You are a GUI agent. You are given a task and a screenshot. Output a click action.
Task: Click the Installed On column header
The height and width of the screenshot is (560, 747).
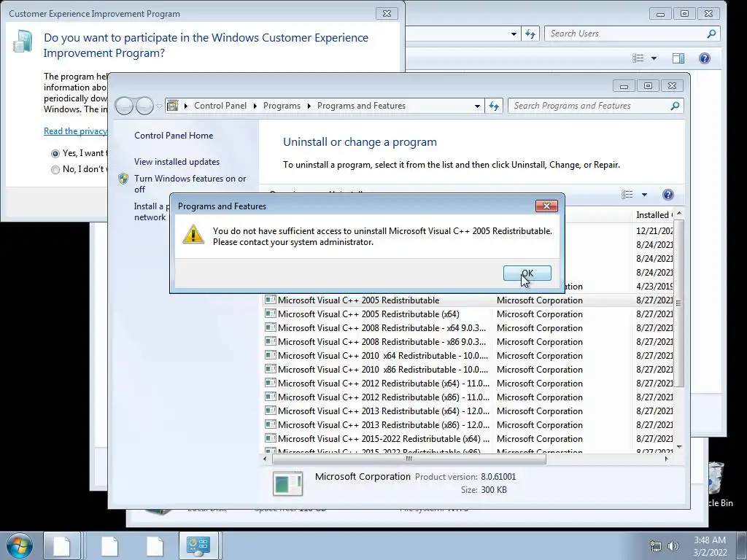click(654, 215)
